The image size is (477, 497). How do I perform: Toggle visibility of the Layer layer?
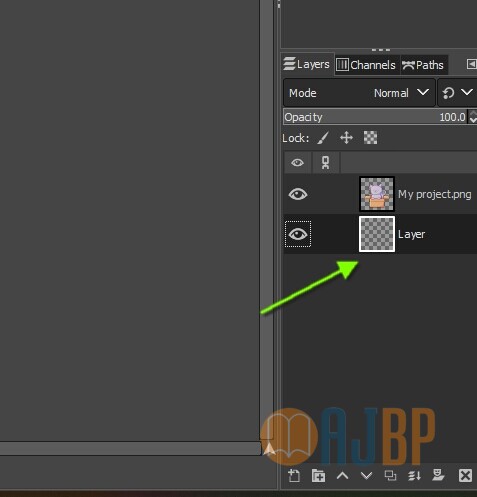[x=298, y=234]
